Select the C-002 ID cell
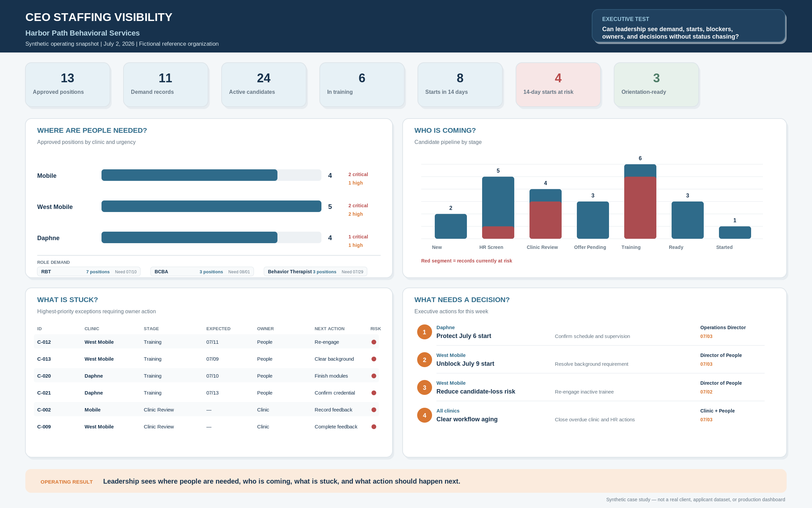Image resolution: width=812 pixels, height=508 pixels. coord(44,410)
